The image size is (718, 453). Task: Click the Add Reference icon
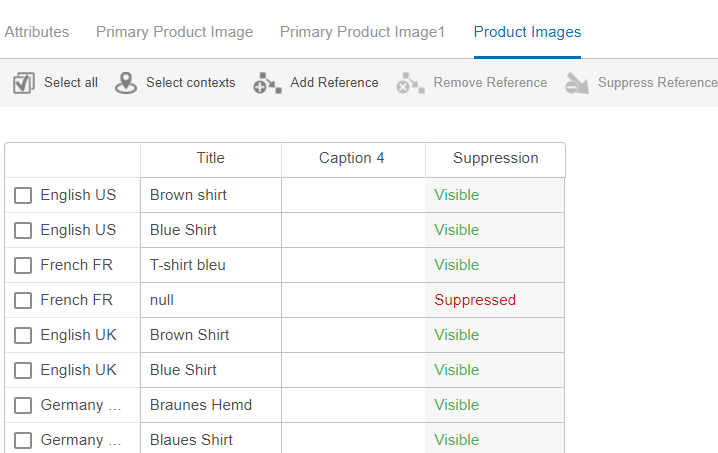267,83
